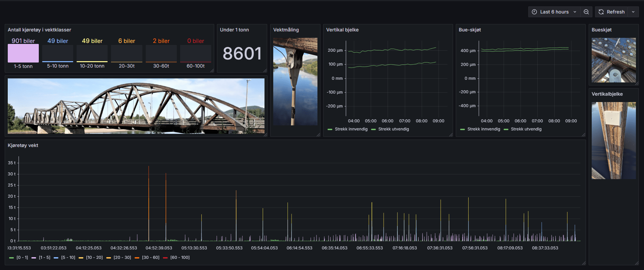The height and width of the screenshot is (270, 644).
Task: Open the Bueskjøt image panel title menu
Action: (x=601, y=30)
